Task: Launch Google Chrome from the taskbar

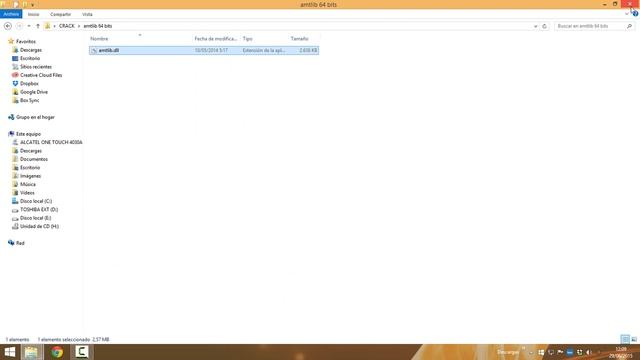Action: (x=57, y=352)
